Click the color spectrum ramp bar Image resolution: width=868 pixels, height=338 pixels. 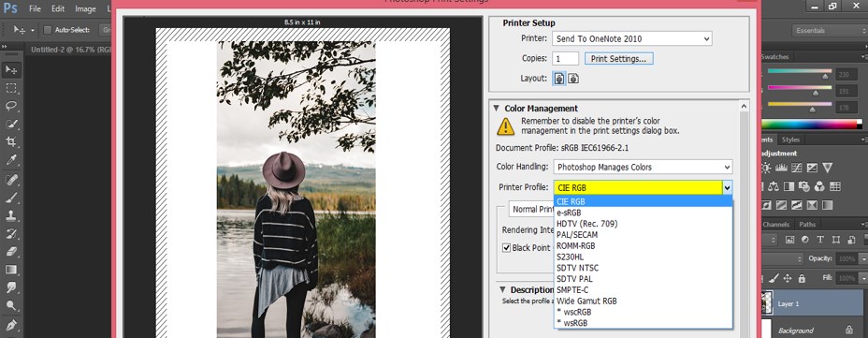coord(811,125)
